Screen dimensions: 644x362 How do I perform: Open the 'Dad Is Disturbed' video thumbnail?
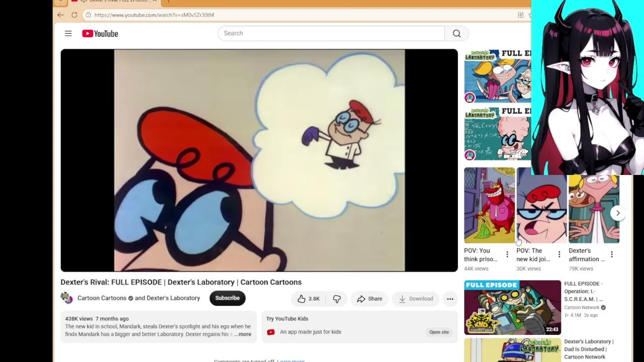(512, 350)
